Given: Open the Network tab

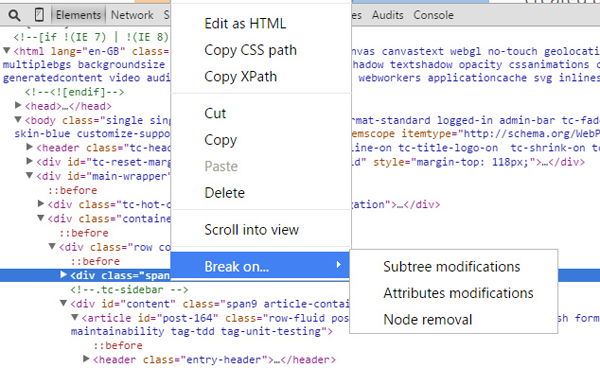Looking at the screenshot, I should (132, 15).
